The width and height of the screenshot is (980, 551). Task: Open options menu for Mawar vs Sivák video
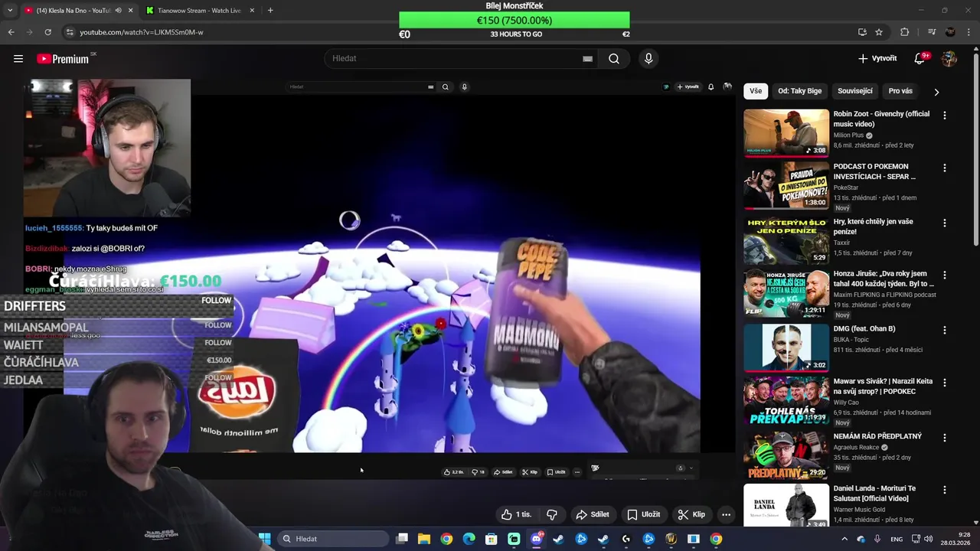coord(944,383)
